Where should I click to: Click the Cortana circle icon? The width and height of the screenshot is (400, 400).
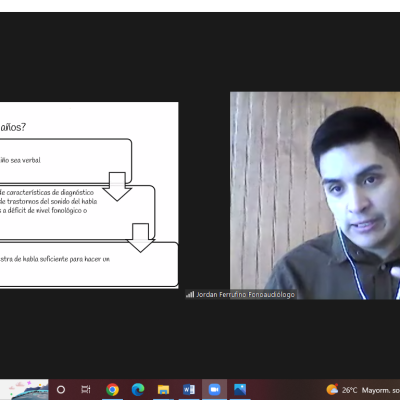click(x=61, y=389)
